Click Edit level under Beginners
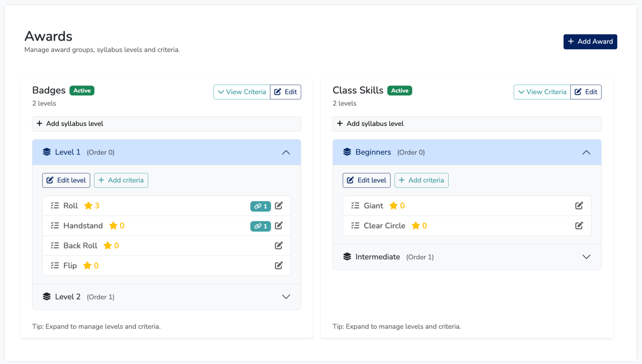The width and height of the screenshot is (642, 364). 366,180
